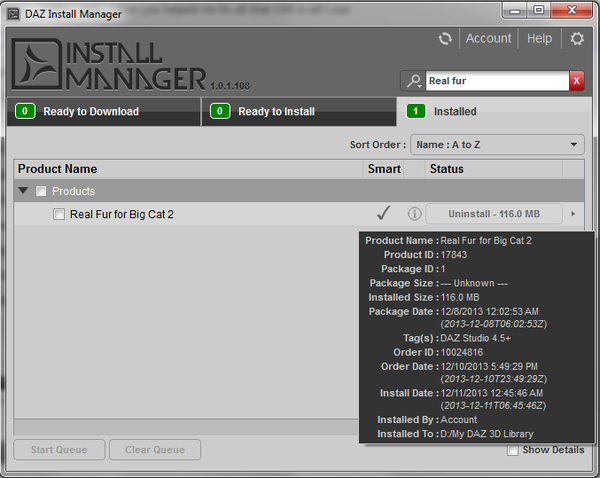
Task: Click version number 1.0.1.108
Action: (x=230, y=86)
